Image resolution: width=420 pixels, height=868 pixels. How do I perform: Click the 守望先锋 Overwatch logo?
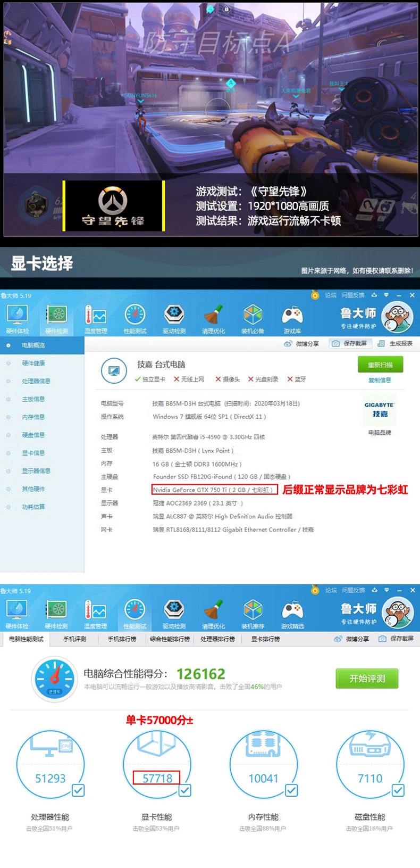113,205
